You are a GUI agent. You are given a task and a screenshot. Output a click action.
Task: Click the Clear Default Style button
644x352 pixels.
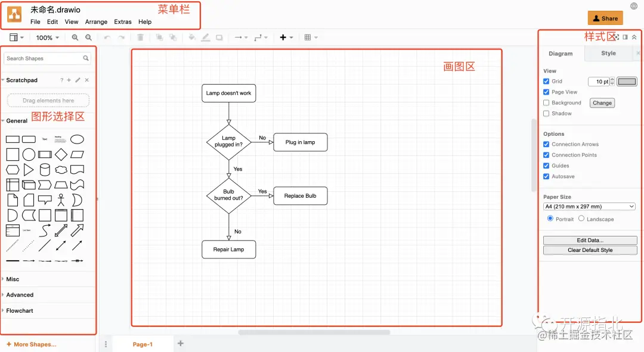[x=590, y=250]
